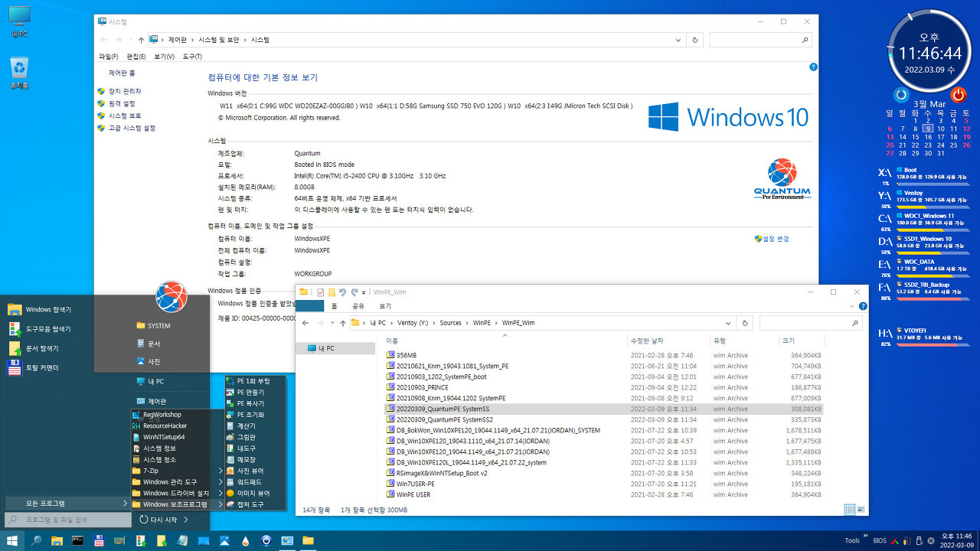Open the Windows Start button
The width and height of the screenshot is (980, 551).
point(12,541)
